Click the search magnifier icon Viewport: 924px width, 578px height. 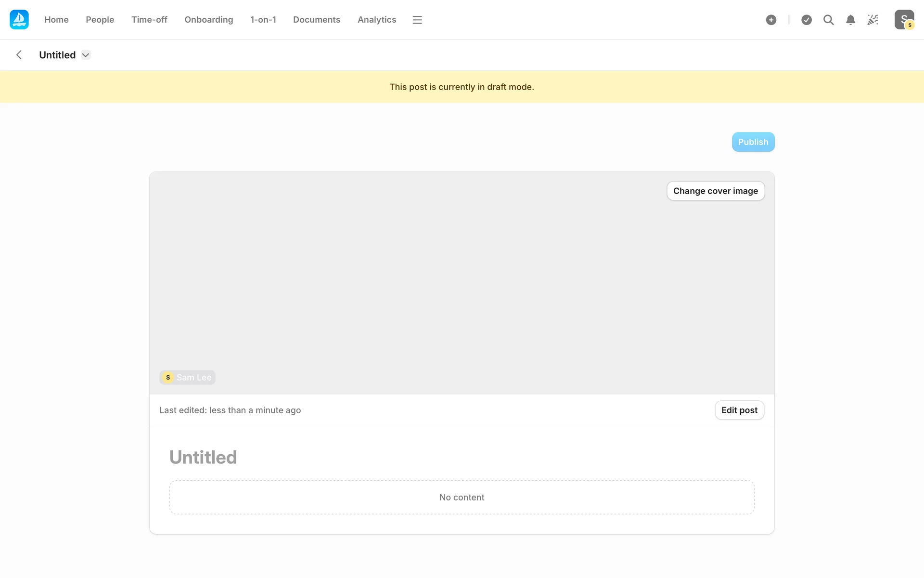coord(828,20)
